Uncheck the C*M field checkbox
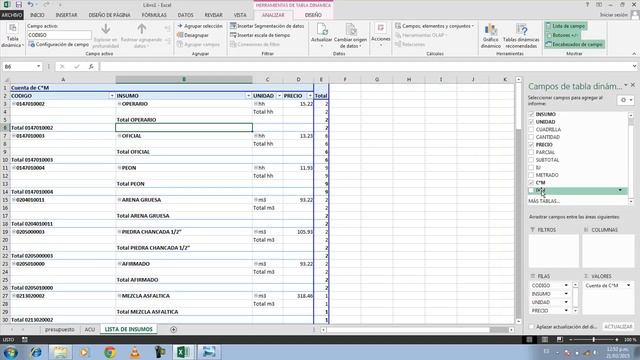Screen dimensions: 640x360 coord(531,182)
